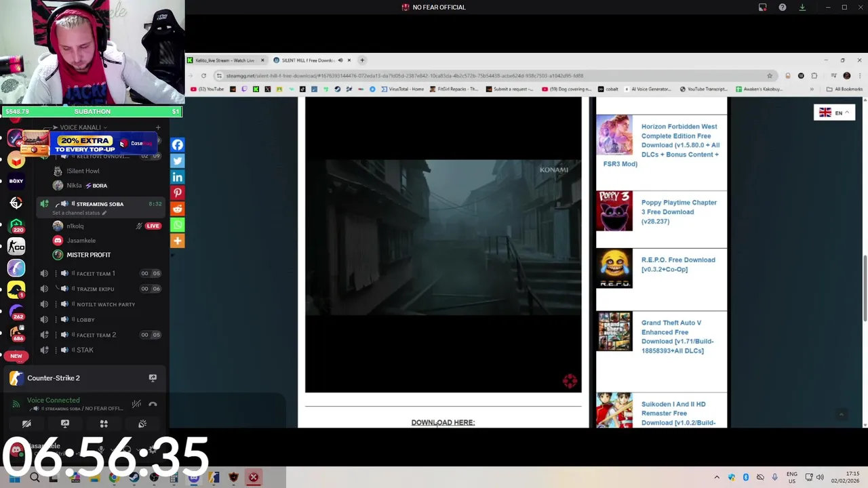Screen dimensions: 868x488
Task: Open Suikoden I And II link
Action: tap(678, 413)
